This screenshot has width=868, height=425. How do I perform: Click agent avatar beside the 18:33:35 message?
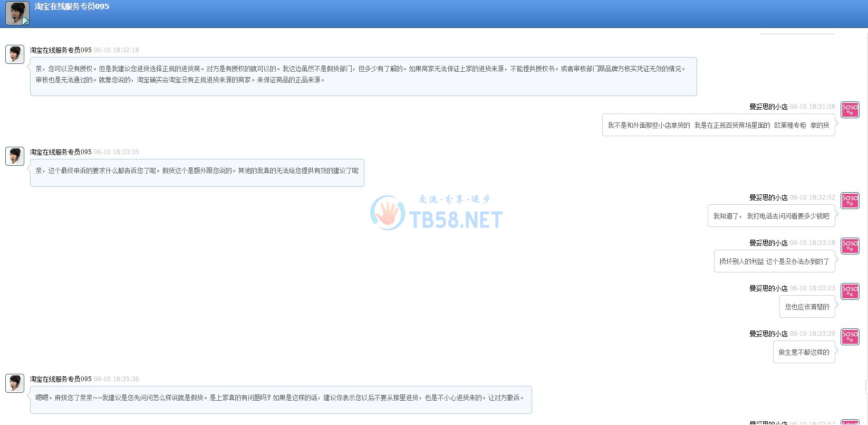pyautogui.click(x=15, y=156)
